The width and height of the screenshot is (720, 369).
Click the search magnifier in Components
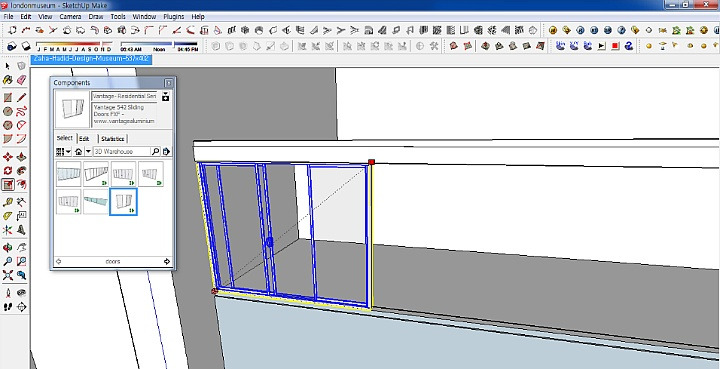tap(155, 151)
